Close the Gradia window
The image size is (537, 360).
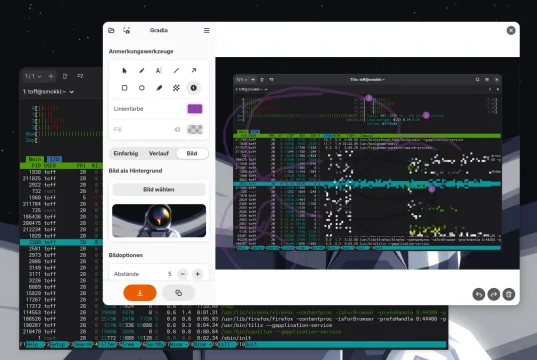[511, 30]
